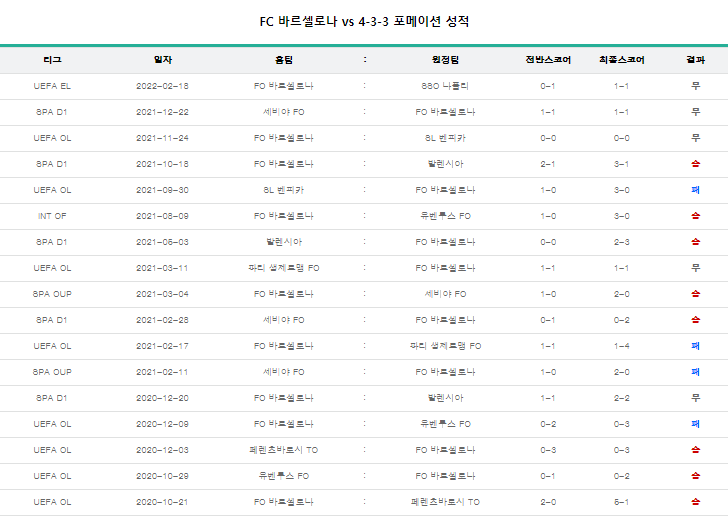Select the date '2021-03-04'

pos(162,294)
